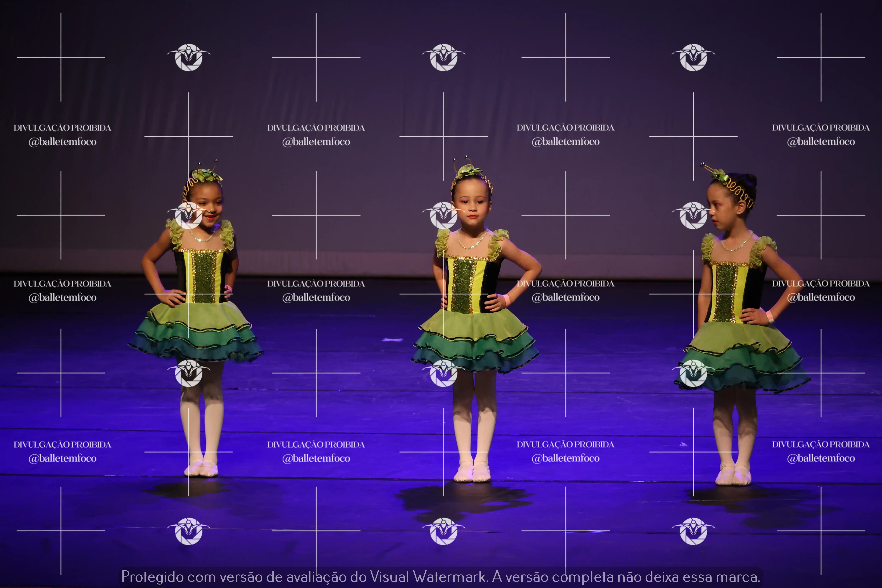882x588 pixels.
Task: Click the top-right @balletemfoco handle text
Action: point(821,142)
